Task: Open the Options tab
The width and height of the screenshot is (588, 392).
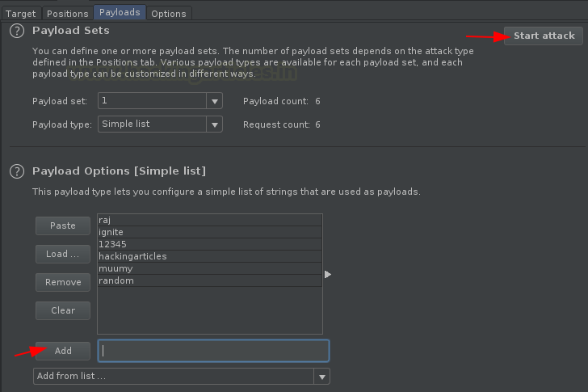Action: coord(168,13)
